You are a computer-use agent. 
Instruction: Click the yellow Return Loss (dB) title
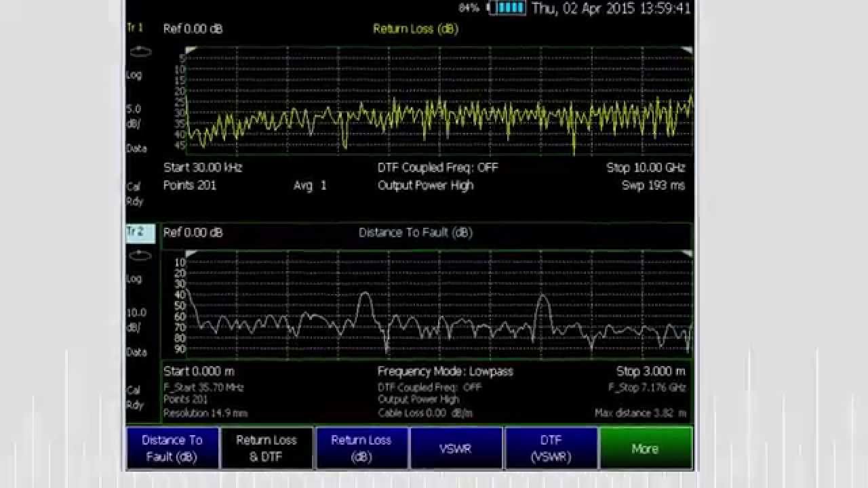point(416,29)
